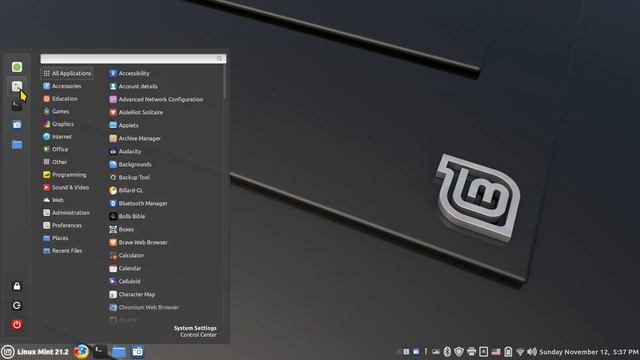
Task: Launch Terminal from the favorites sidebar
Action: [x=17, y=106]
